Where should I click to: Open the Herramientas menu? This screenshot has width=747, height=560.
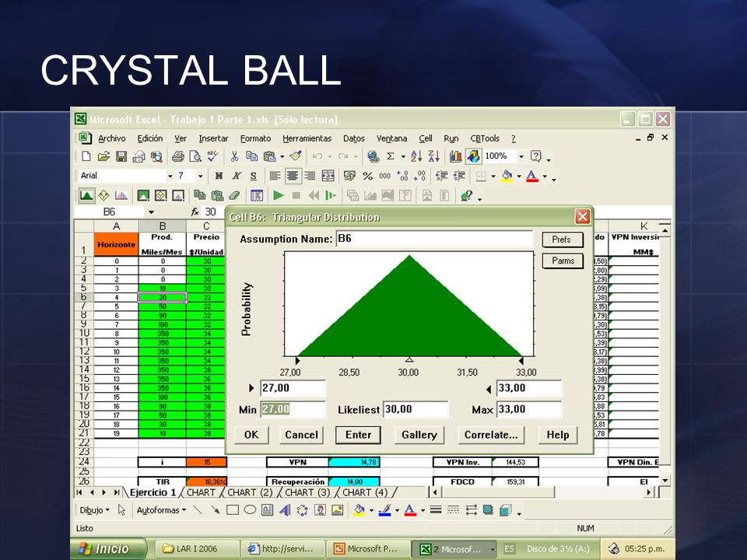307,138
